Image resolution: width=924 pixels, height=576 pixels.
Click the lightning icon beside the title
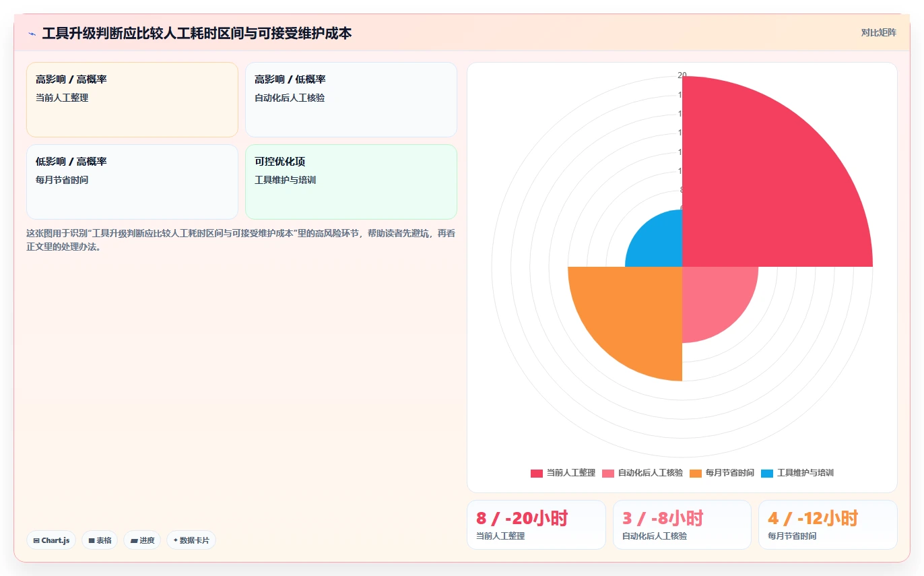pos(32,33)
